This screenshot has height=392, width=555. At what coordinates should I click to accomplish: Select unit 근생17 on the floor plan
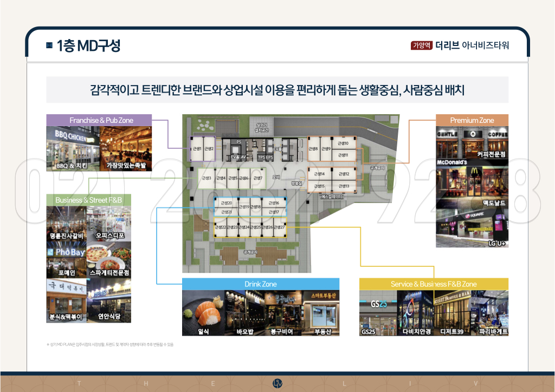(274, 212)
